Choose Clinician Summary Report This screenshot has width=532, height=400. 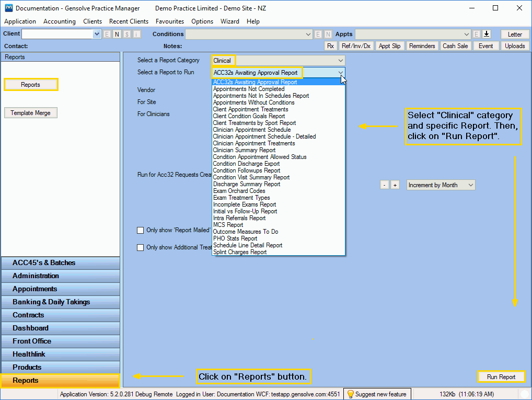(278, 150)
